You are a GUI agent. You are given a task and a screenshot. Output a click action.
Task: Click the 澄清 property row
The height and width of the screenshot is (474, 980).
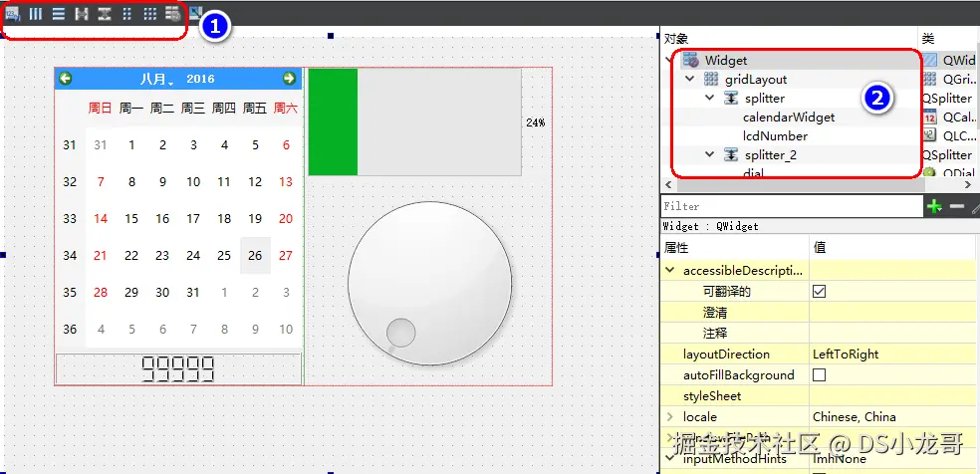(x=820, y=313)
